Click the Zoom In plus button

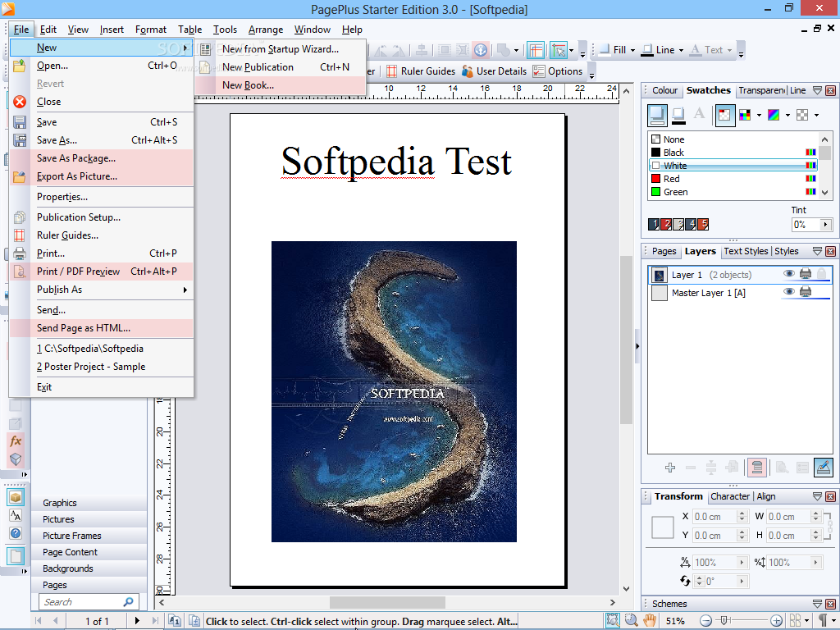pos(776,621)
